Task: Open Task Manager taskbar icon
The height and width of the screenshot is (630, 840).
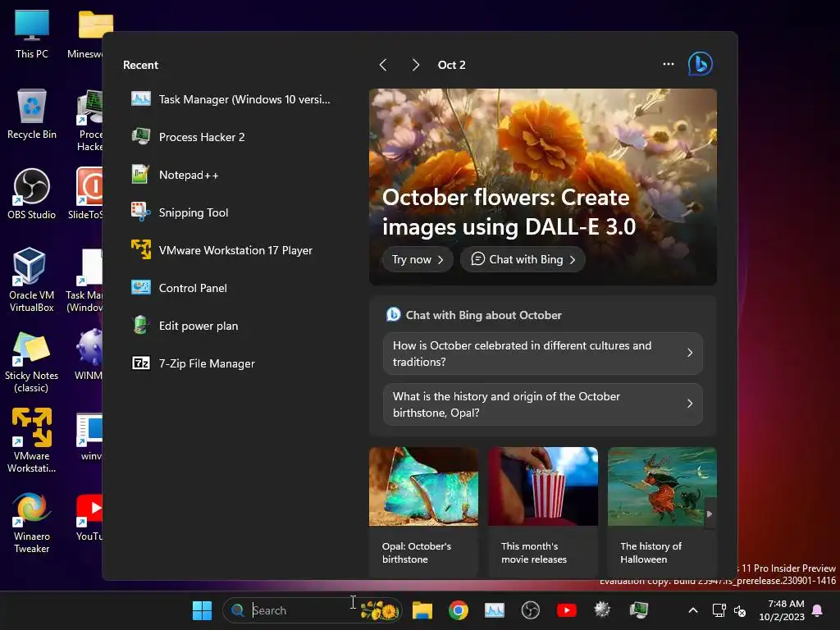Action: point(495,610)
